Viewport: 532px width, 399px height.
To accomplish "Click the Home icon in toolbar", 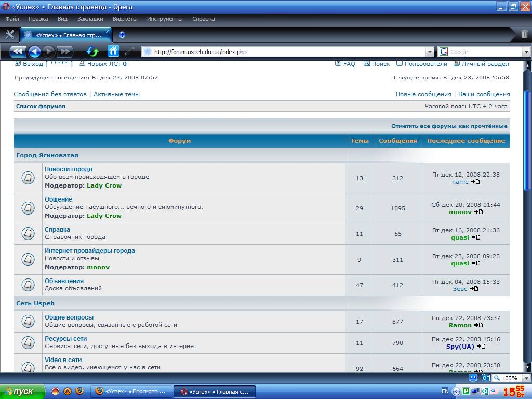I will click(113, 51).
